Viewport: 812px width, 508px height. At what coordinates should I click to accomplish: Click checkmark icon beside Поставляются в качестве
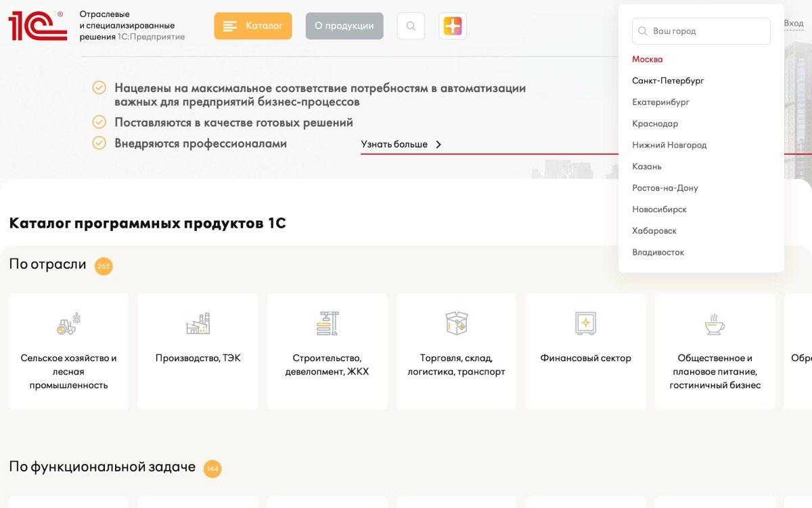pos(99,123)
